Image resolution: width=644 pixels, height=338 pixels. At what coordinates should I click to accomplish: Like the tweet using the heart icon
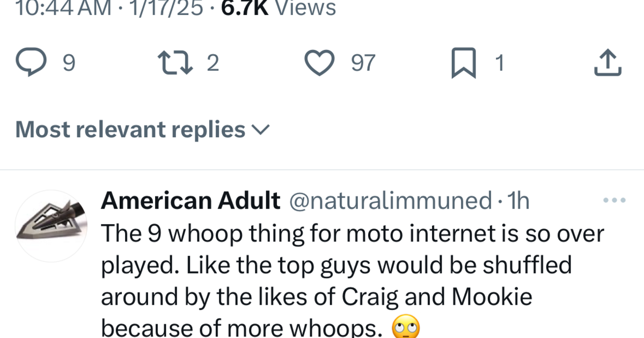tap(319, 62)
